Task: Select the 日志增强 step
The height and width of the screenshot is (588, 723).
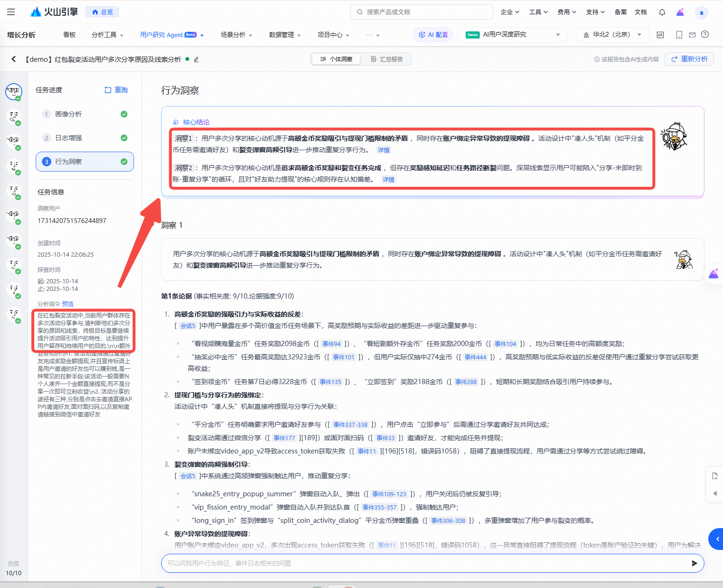Action: 85,138
